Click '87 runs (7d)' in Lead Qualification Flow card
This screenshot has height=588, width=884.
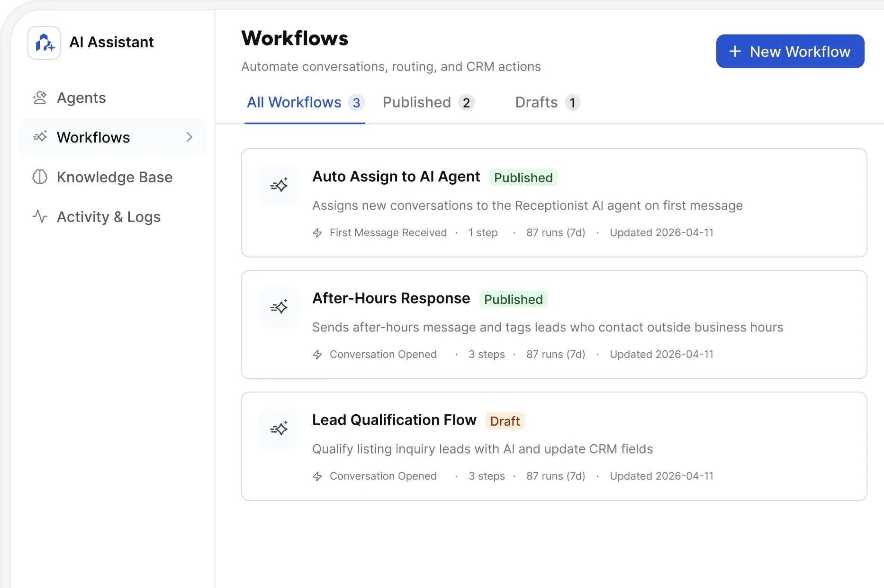coord(556,476)
